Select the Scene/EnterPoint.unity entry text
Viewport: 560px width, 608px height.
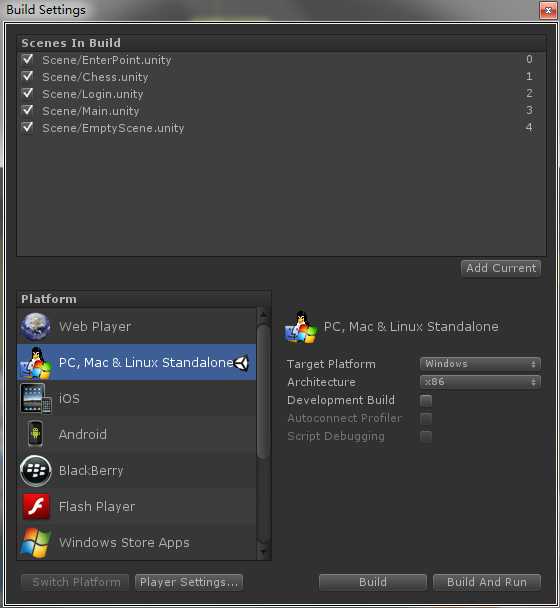pos(107,60)
